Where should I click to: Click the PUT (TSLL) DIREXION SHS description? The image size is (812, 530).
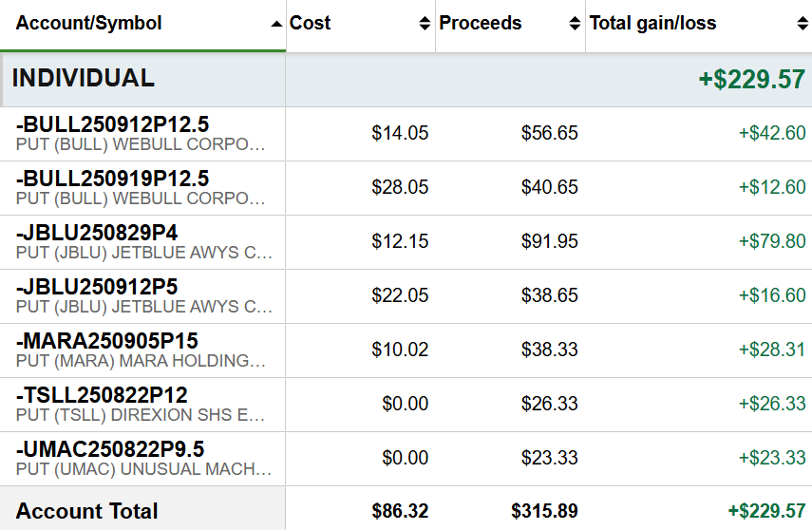pos(141,415)
